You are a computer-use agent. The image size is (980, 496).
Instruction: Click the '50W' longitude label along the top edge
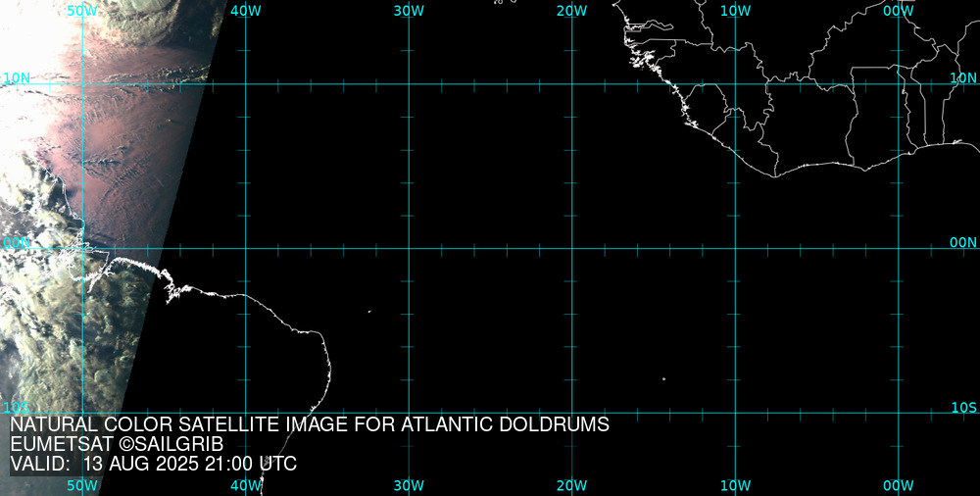[x=82, y=11]
